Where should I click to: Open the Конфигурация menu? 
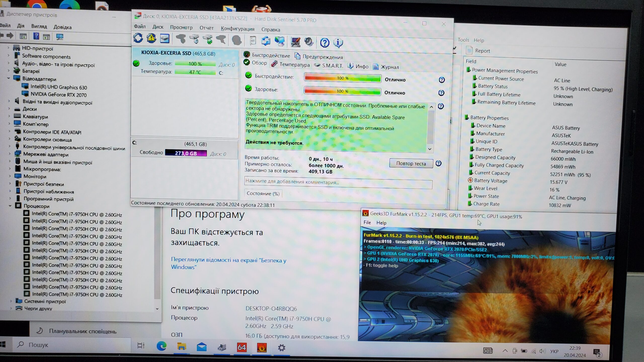coord(237,29)
